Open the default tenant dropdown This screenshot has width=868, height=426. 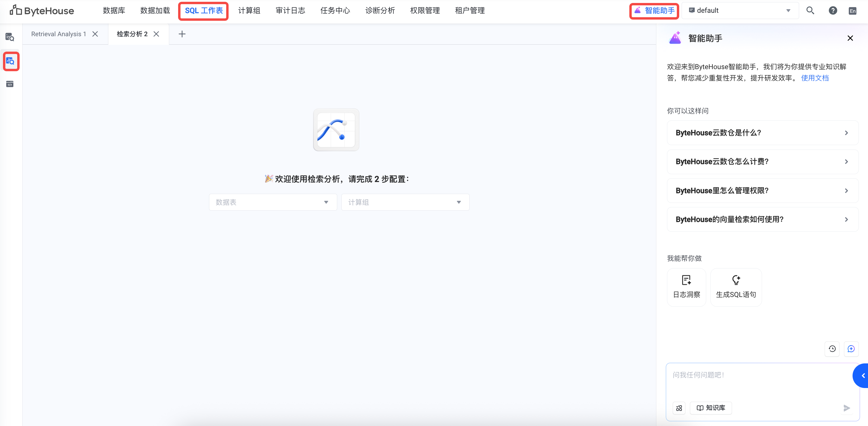click(740, 10)
